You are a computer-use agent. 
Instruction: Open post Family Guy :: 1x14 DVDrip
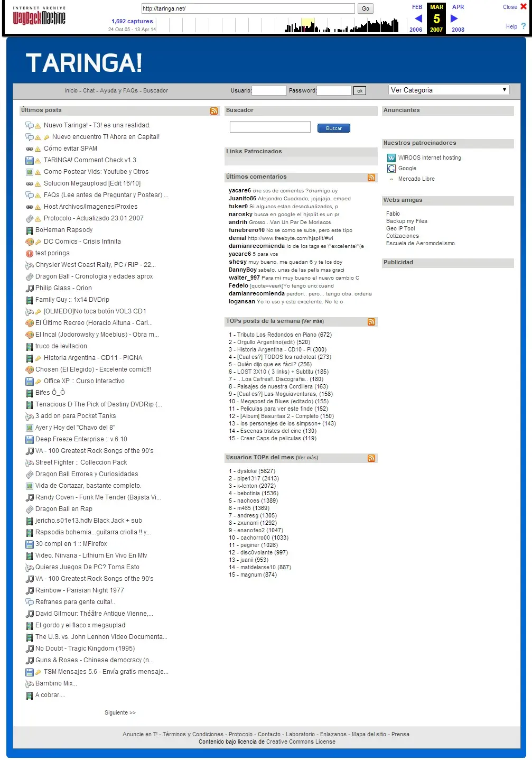(x=72, y=300)
